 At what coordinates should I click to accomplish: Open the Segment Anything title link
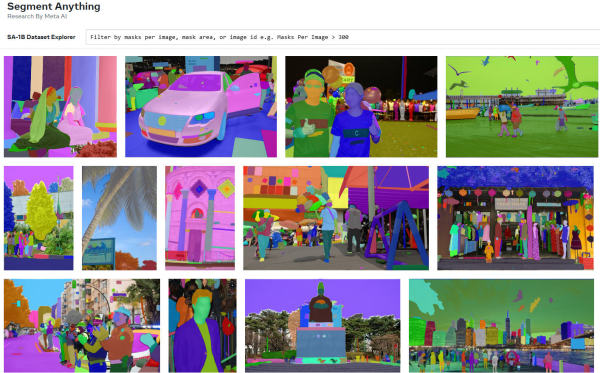coord(54,7)
